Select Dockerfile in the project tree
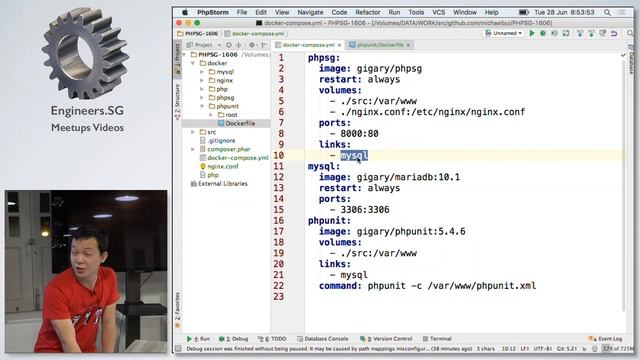The height and width of the screenshot is (360, 640). click(x=240, y=123)
